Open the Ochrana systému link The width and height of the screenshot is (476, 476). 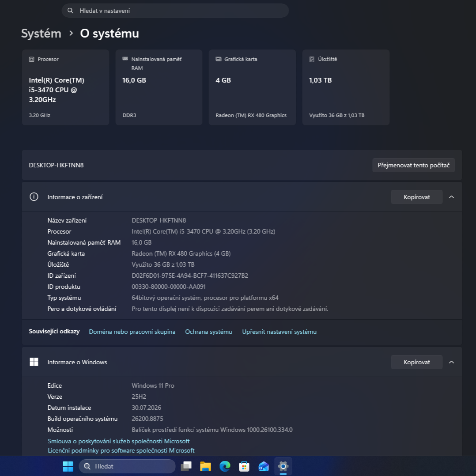click(208, 332)
